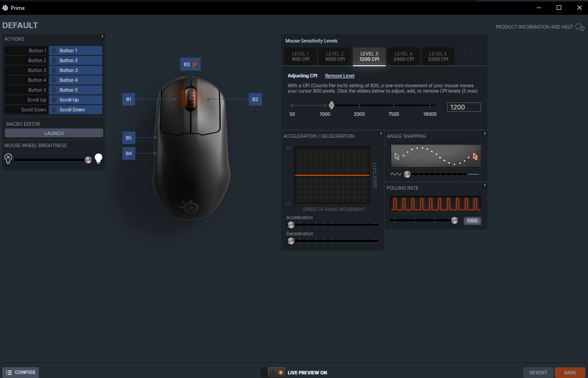588x378 pixels.
Task: Click the wave icon beside the angle snapping slider
Action: pos(396,174)
